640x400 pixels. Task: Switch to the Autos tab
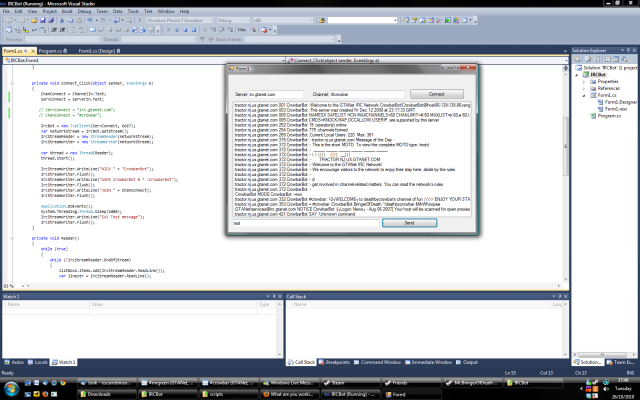click(x=14, y=362)
